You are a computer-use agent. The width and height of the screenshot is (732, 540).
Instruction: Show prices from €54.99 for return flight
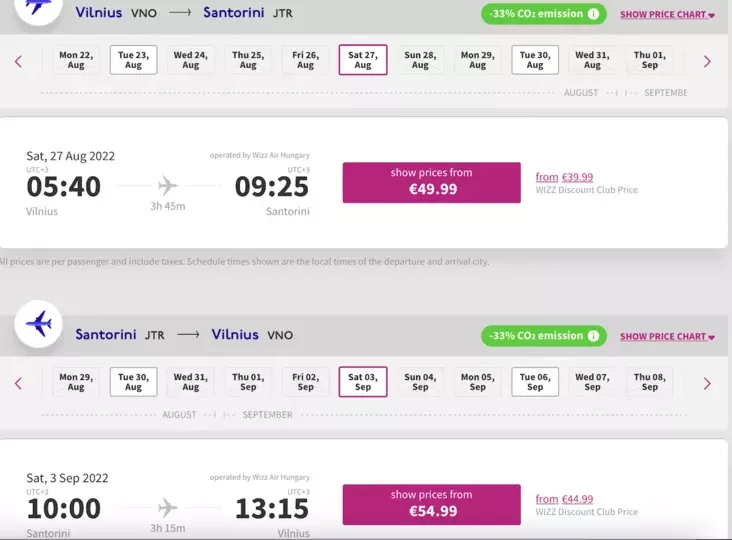431,504
